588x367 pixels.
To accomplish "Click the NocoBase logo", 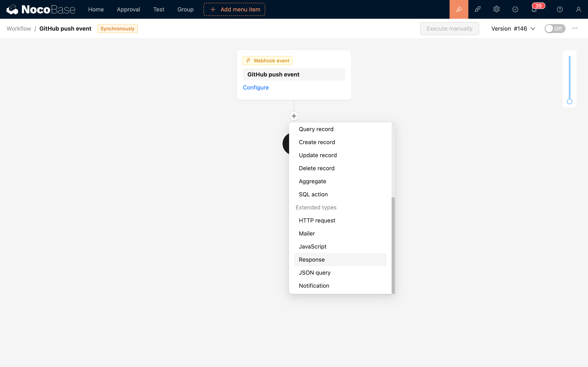I will pyautogui.click(x=41, y=9).
